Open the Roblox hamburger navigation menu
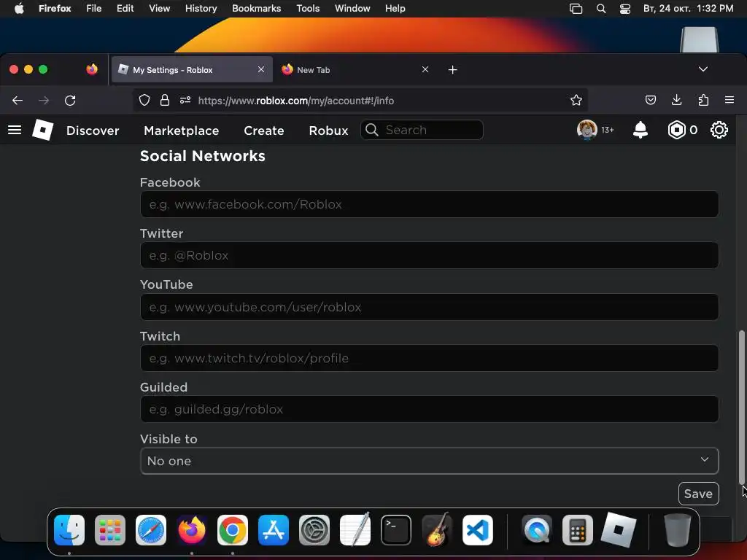 (x=15, y=130)
